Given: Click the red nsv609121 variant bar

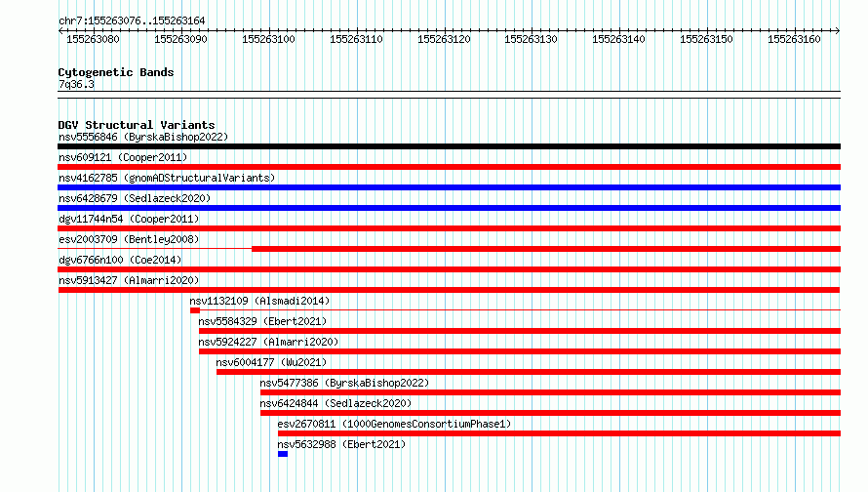Looking at the screenshot, I should click(x=449, y=167).
